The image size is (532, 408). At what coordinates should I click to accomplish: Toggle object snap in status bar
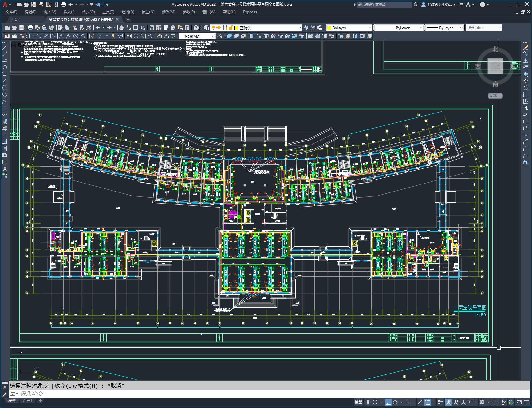coord(428,402)
